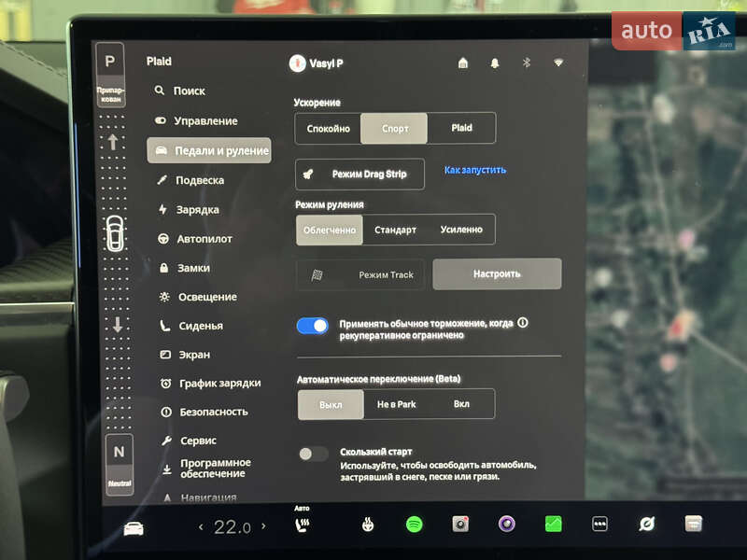Set acceleration to Спорт
The image size is (747, 560).
(394, 129)
